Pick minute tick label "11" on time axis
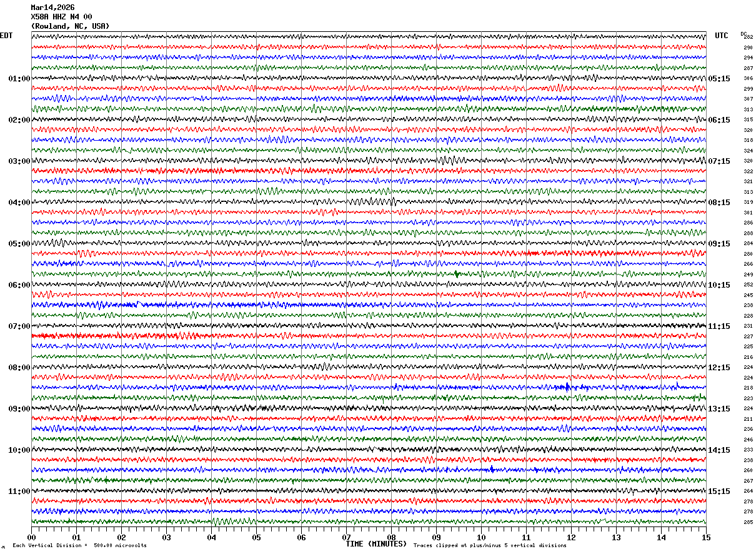The height and width of the screenshot is (554, 756). [x=526, y=537]
